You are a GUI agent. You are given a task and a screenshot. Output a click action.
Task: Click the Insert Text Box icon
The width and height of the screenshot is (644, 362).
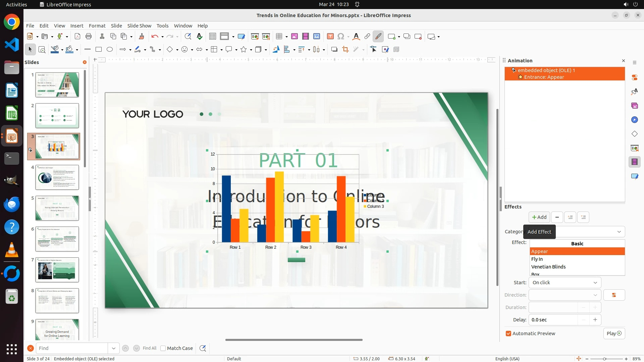(x=330, y=37)
